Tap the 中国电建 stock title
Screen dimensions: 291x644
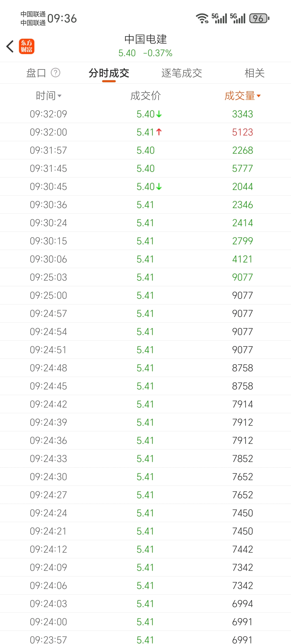(x=145, y=39)
